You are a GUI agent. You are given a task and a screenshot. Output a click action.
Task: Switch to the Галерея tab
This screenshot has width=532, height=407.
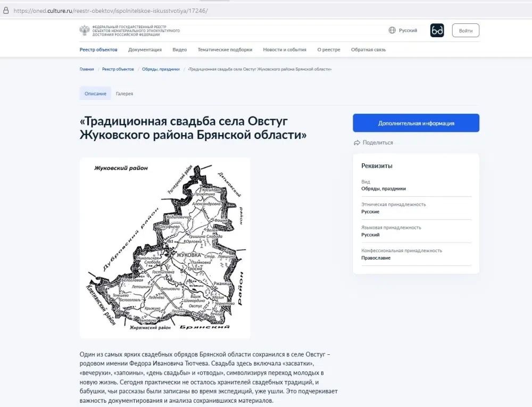click(x=124, y=94)
